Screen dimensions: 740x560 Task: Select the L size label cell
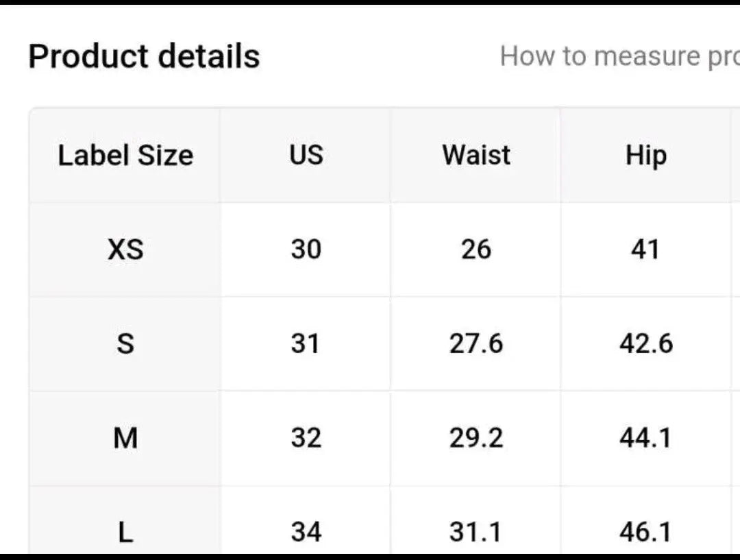(x=125, y=532)
